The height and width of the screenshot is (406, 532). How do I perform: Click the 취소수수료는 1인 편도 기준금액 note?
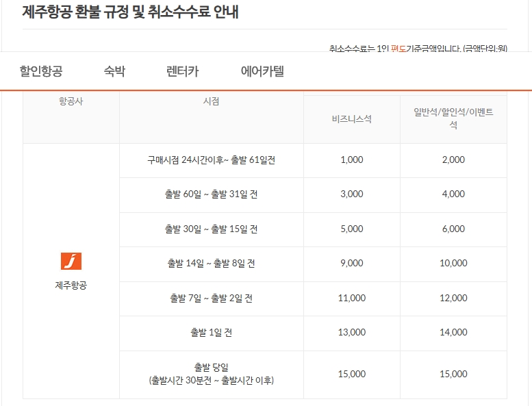418,49
